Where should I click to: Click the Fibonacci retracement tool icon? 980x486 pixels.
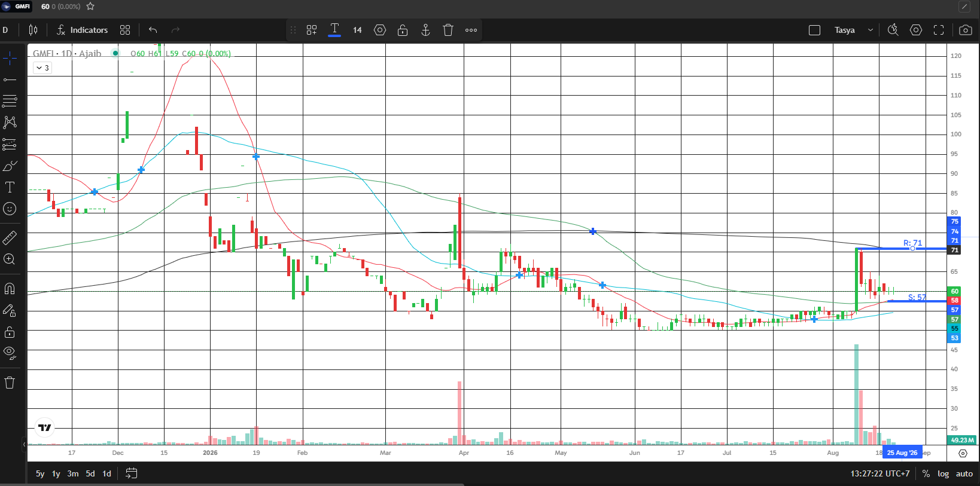[x=10, y=101]
